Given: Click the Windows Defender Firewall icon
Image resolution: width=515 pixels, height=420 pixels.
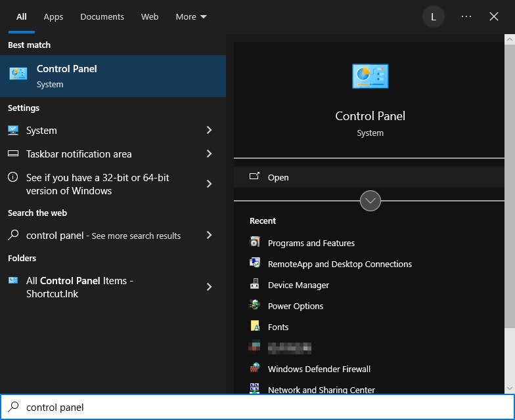Looking at the screenshot, I should (x=255, y=367).
